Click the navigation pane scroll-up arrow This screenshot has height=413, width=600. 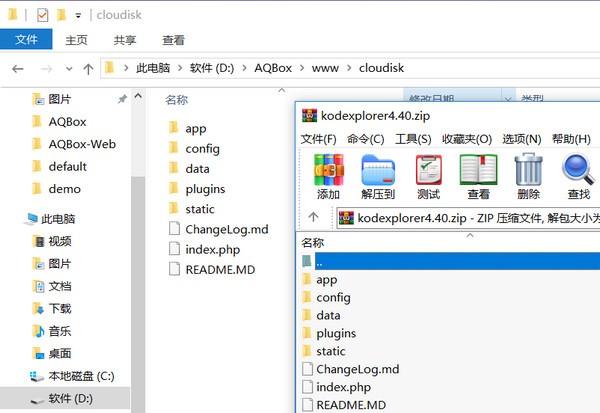[138, 96]
